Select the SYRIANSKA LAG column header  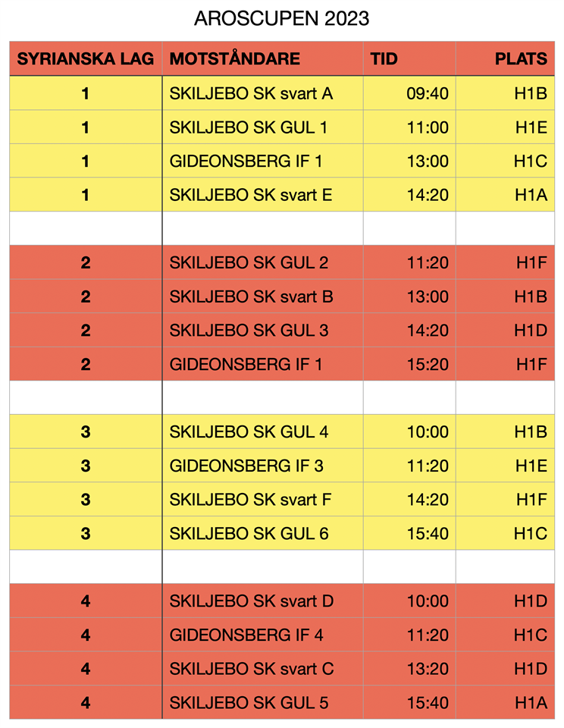click(86, 59)
